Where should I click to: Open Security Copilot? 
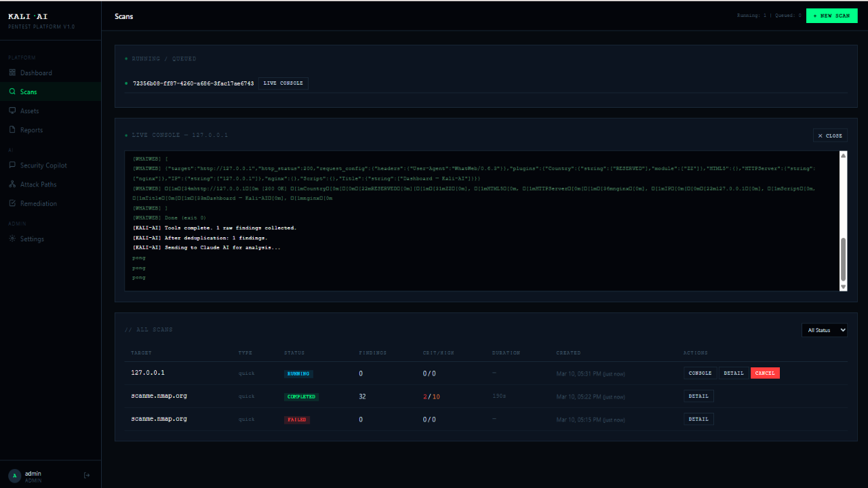pyautogui.click(x=50, y=165)
